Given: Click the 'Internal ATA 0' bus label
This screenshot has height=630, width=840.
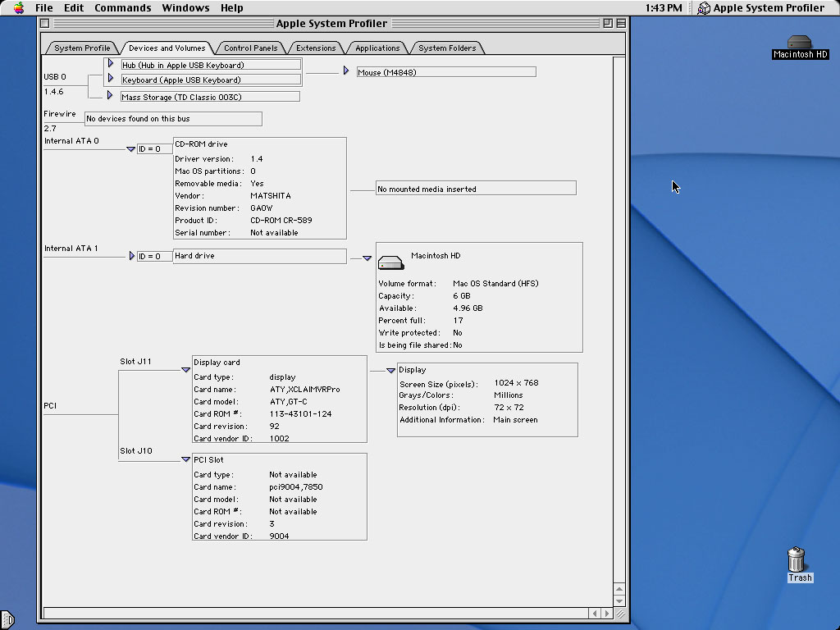Looking at the screenshot, I should pos(71,141).
